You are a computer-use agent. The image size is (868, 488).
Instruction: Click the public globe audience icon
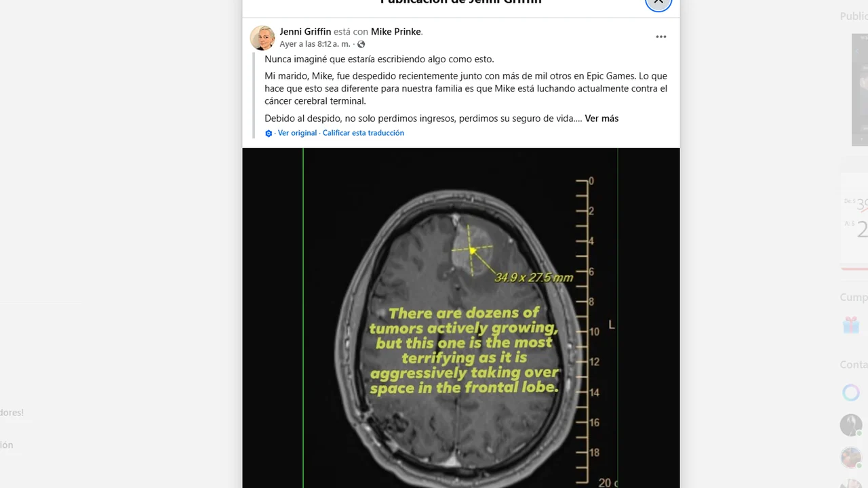point(361,44)
